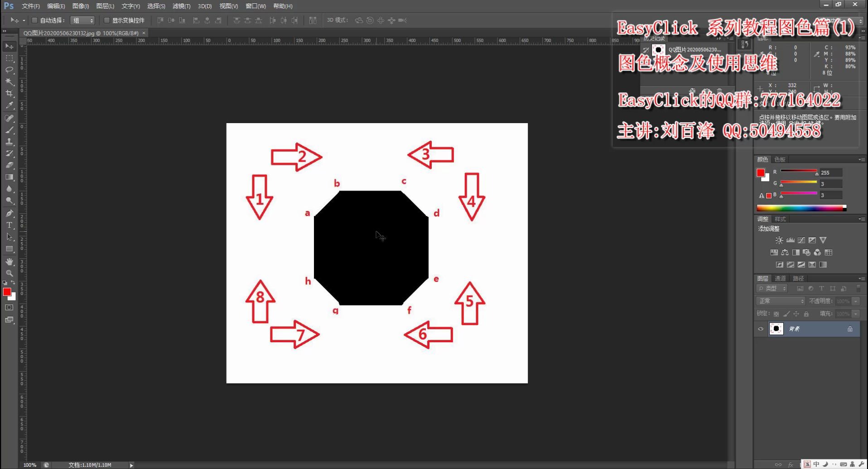Enable Show Transform Controls checkbox
This screenshot has height=469, width=868.
pos(106,20)
